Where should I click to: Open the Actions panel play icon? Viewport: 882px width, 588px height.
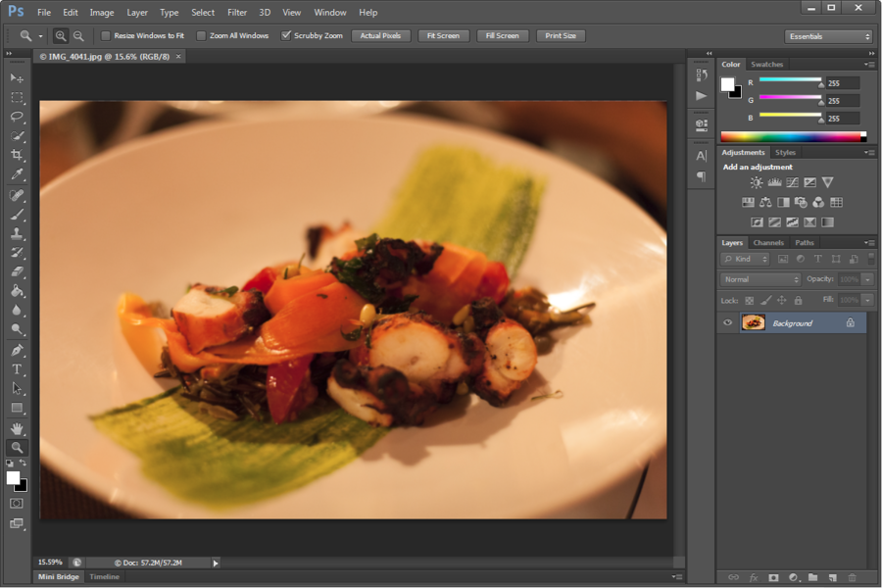point(701,96)
